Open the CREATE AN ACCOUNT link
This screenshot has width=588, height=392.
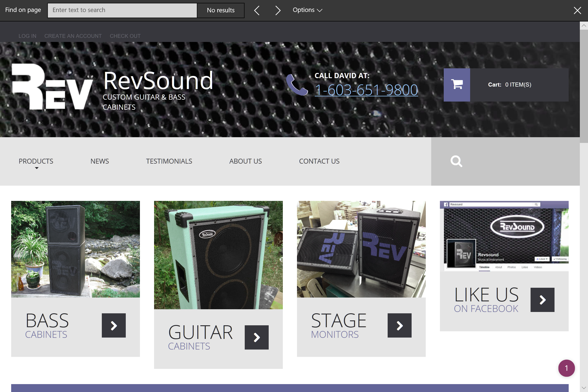[73, 36]
